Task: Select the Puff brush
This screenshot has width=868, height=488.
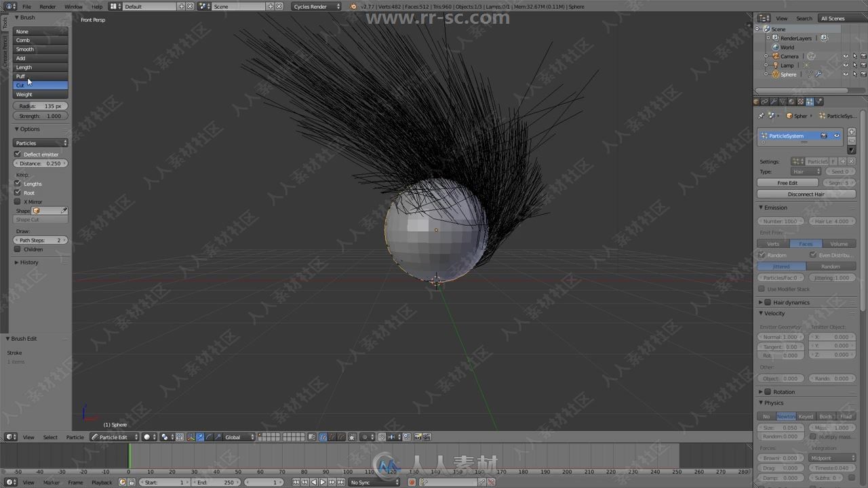Action: pyautogui.click(x=41, y=77)
